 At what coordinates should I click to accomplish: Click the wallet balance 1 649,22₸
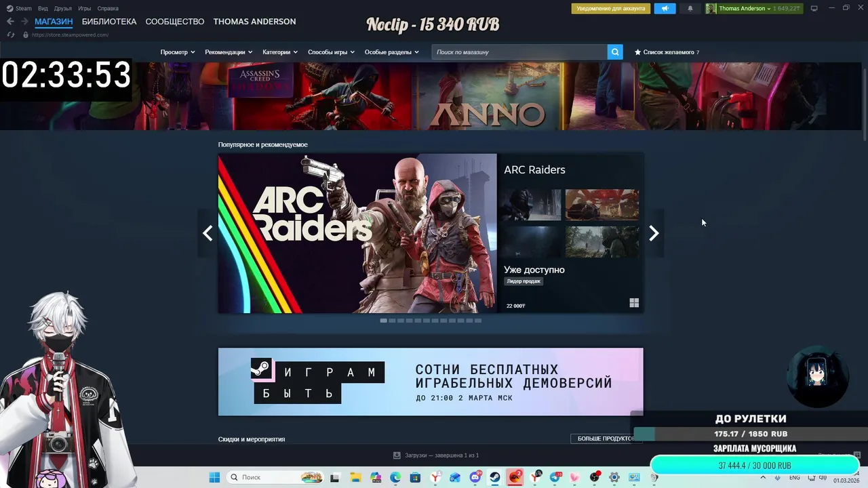point(787,9)
